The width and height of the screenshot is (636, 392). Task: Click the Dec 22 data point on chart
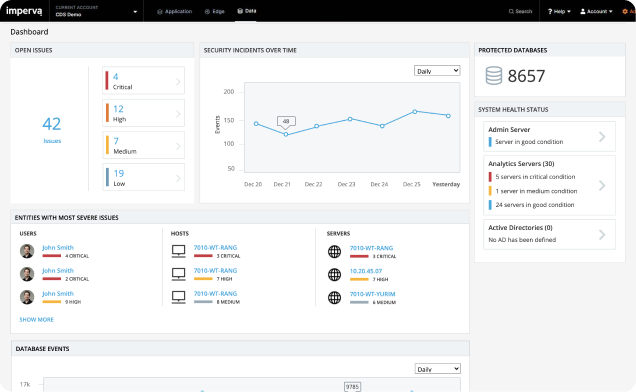[x=317, y=126]
